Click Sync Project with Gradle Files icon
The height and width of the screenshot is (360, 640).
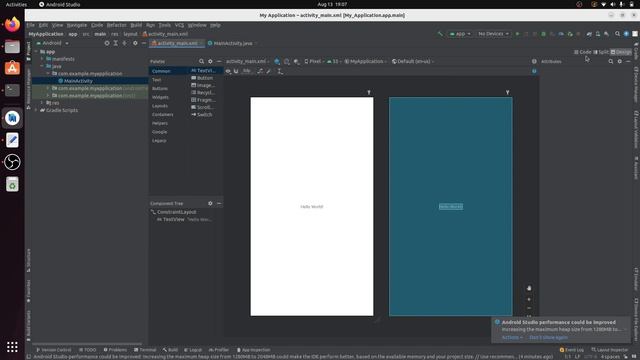point(589,34)
